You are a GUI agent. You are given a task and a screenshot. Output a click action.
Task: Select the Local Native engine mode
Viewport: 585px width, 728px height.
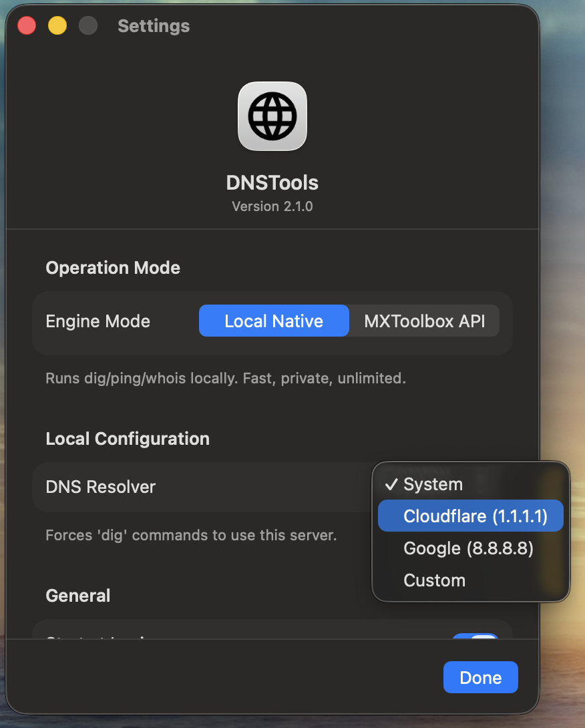point(273,321)
